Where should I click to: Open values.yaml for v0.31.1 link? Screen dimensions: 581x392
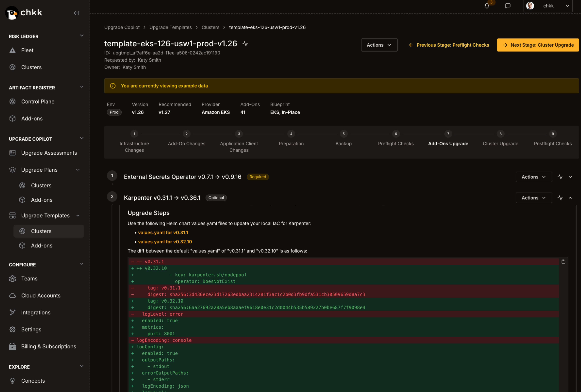pos(163,233)
